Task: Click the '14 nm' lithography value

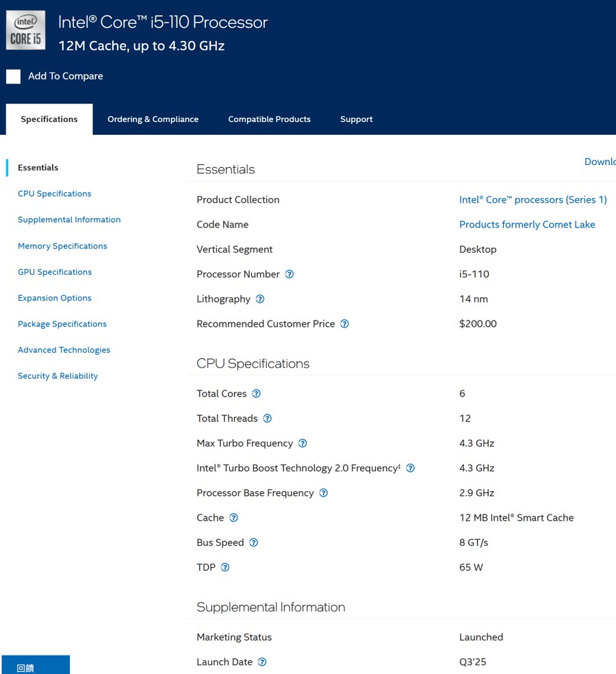Action: click(x=474, y=299)
